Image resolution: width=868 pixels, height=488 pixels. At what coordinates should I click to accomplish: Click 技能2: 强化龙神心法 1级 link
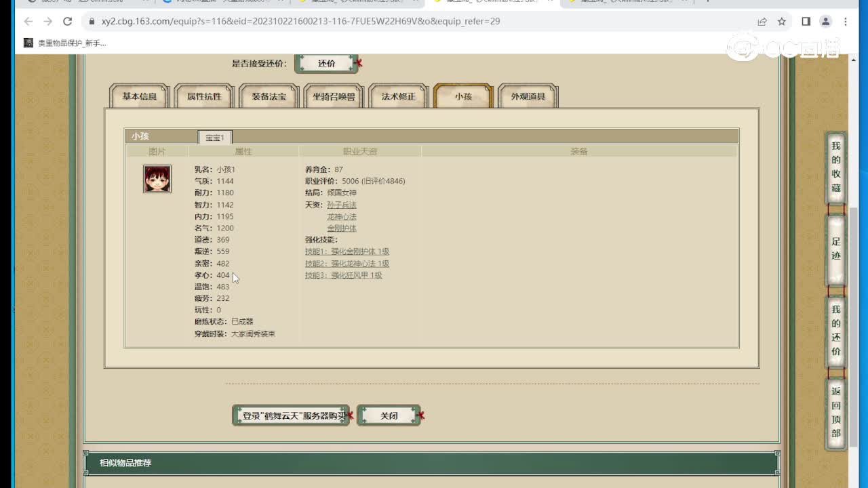(347, 264)
